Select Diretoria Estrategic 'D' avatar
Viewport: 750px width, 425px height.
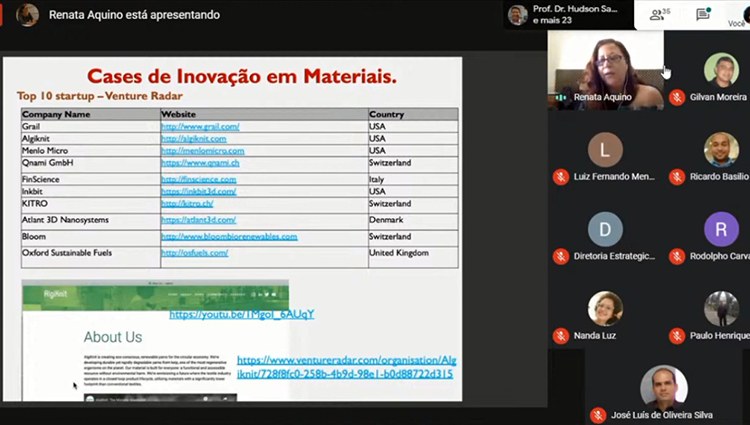605,229
